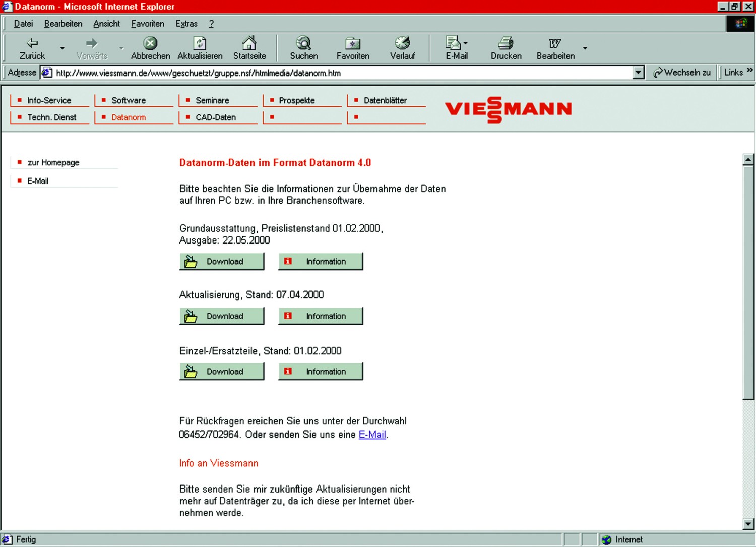Click the Viessmann logo
Viewport: 756px width, 547px height.
[x=508, y=109]
